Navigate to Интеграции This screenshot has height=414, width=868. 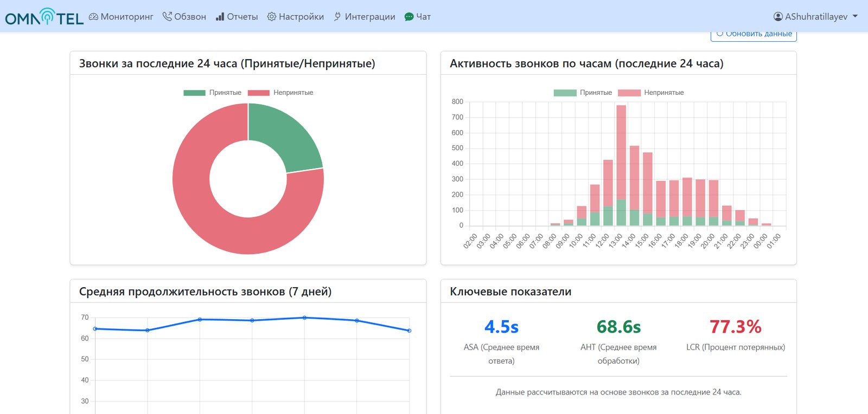(x=365, y=17)
